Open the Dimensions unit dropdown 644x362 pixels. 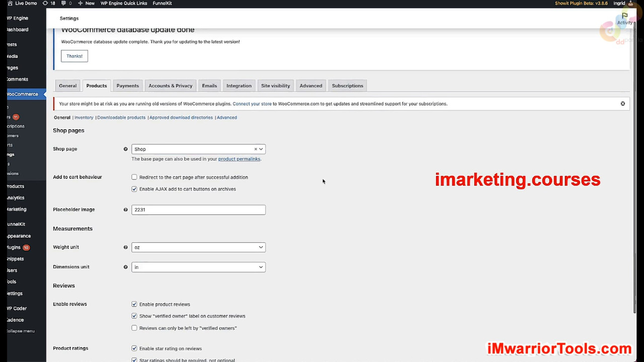tap(198, 267)
